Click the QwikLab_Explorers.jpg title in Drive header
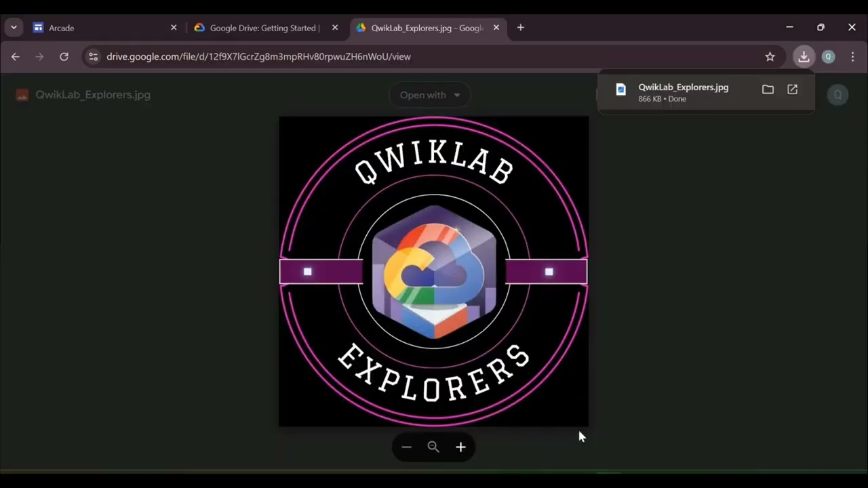The width and height of the screenshot is (868, 488). coord(93,95)
